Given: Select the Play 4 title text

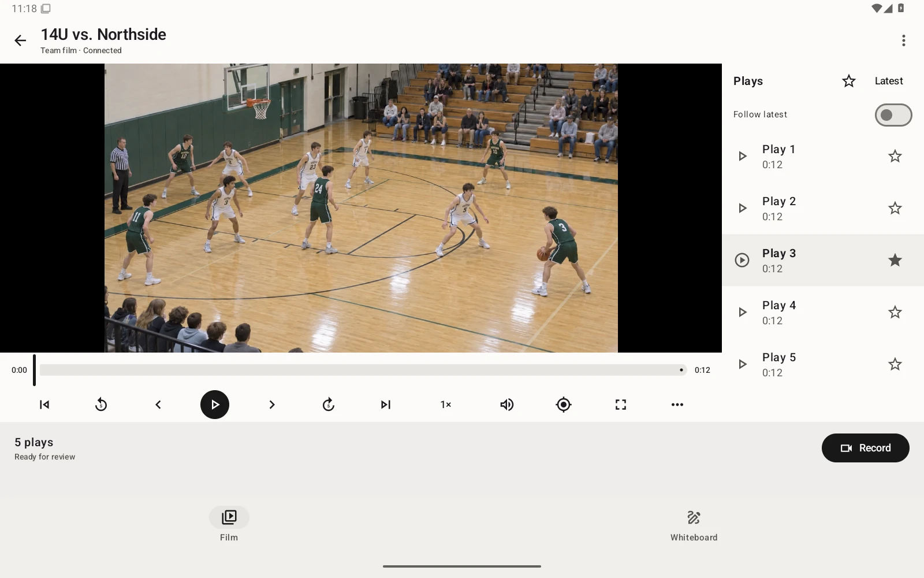Looking at the screenshot, I should pos(779,305).
